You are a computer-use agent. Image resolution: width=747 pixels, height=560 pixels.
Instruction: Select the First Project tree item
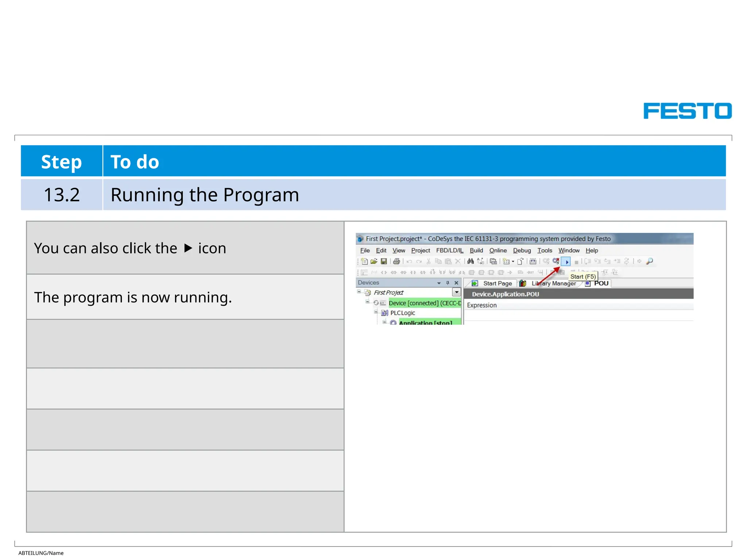click(388, 292)
